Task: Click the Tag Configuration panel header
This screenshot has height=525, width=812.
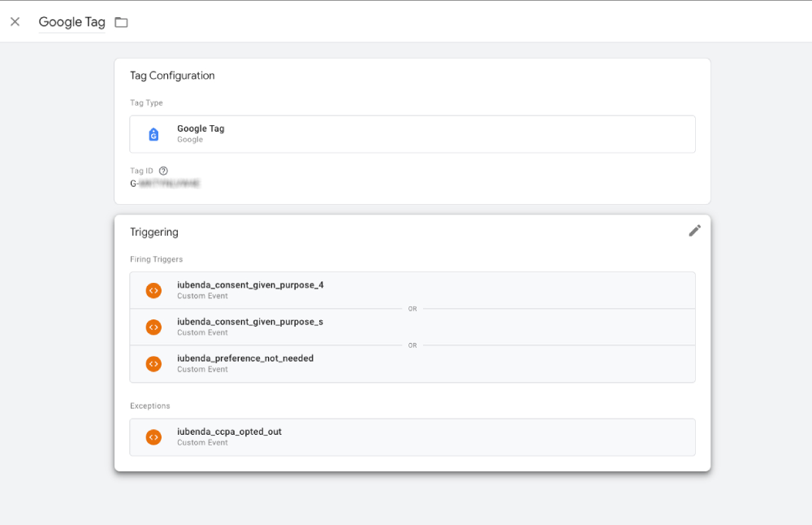Action: 172,76
